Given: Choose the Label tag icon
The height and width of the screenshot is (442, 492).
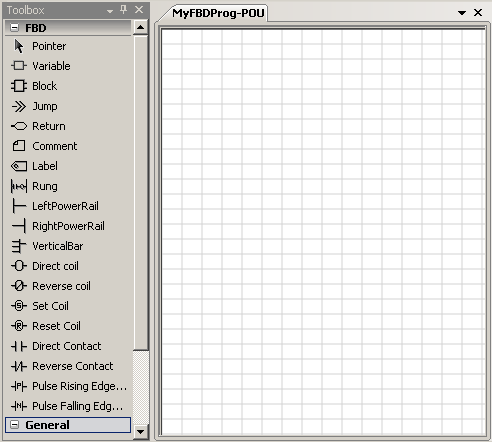Looking at the screenshot, I should pos(19,166).
